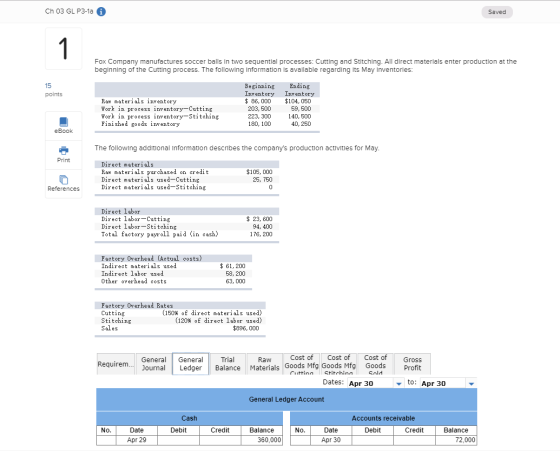The width and height of the screenshot is (560, 453).
Task: Click the Accounts receivable ledger header
Action: tap(383, 418)
